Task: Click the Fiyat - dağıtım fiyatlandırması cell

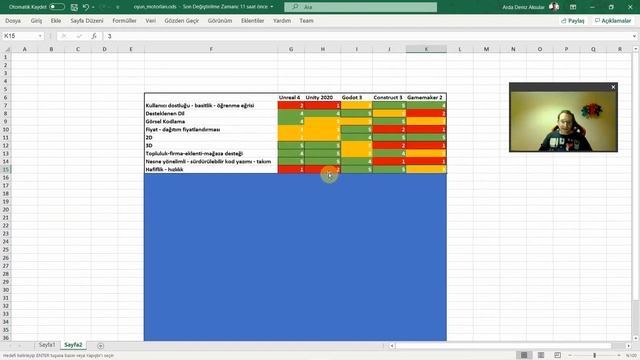Action: point(211,129)
